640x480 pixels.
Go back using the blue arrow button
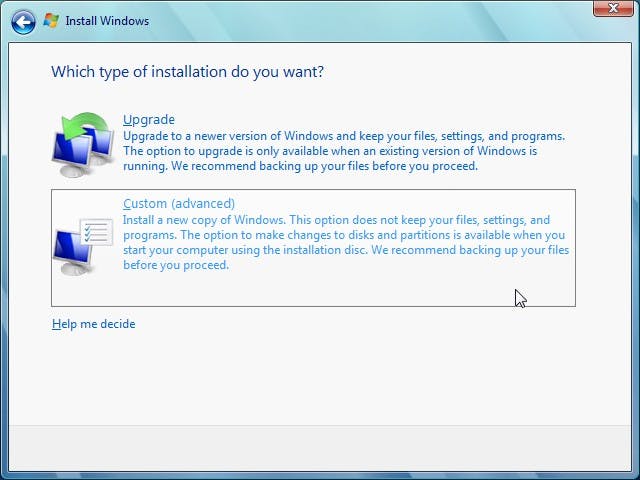click(x=23, y=22)
